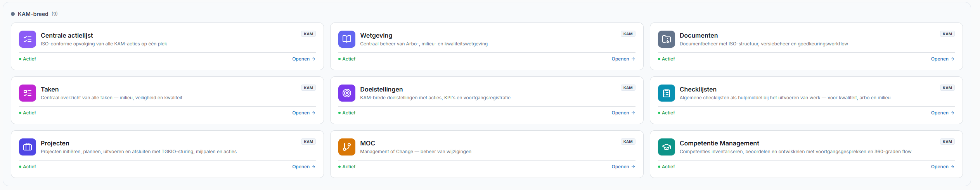Click the Actief status on Centrale actielijst
Screen dimensions: 980x190
pos(28,59)
